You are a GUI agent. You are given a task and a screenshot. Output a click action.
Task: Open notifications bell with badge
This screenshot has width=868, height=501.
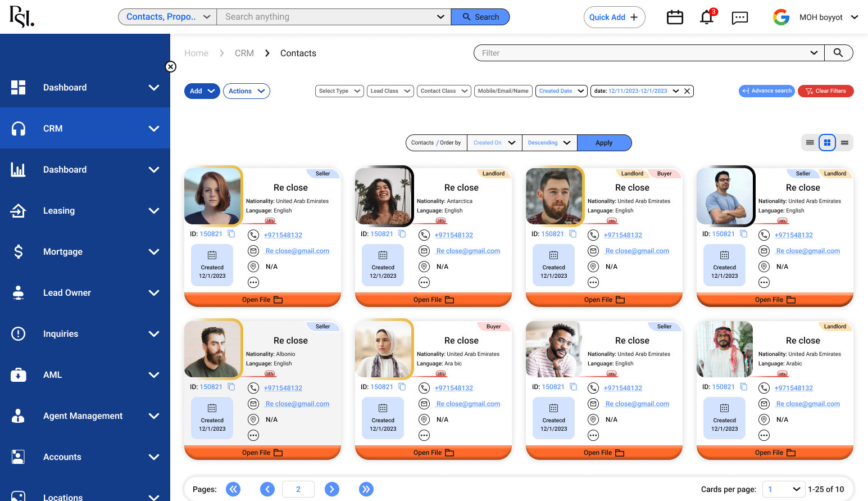pyautogui.click(x=707, y=17)
